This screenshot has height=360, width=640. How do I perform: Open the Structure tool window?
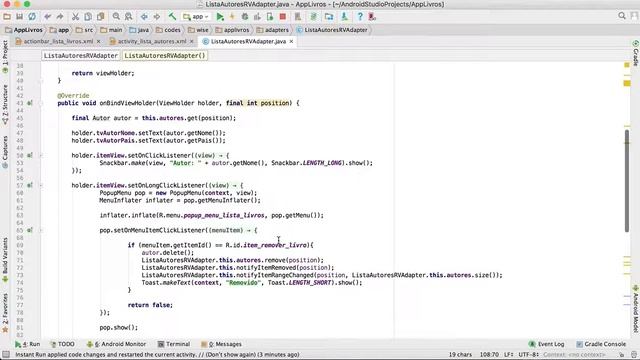(x=5, y=105)
